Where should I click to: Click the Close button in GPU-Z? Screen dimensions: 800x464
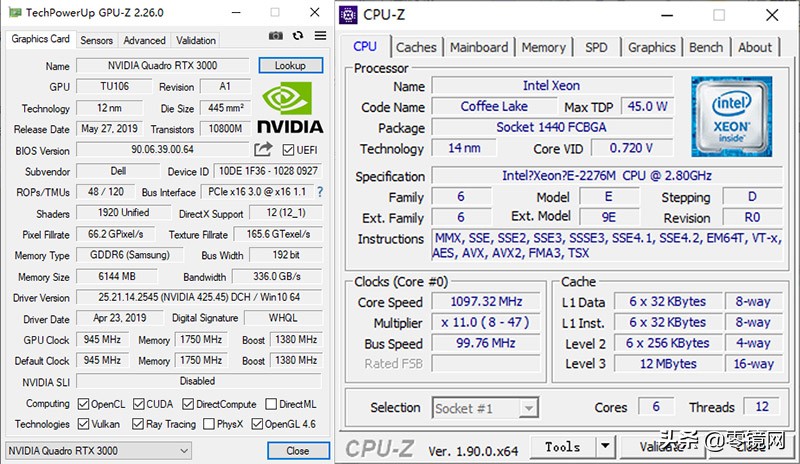[298, 451]
